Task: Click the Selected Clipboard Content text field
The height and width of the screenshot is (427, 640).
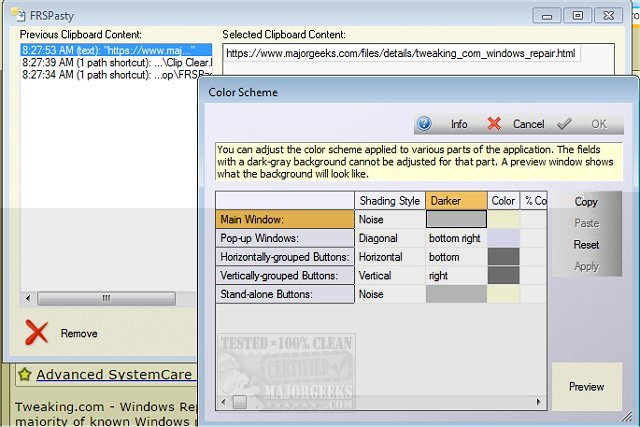Action: pos(418,59)
